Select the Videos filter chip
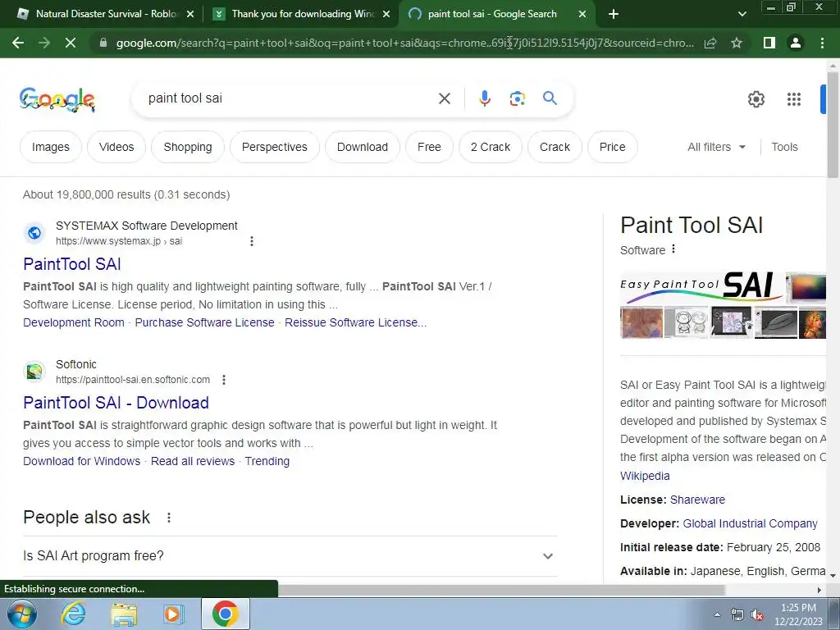Viewport: 840px width, 630px height. [116, 147]
